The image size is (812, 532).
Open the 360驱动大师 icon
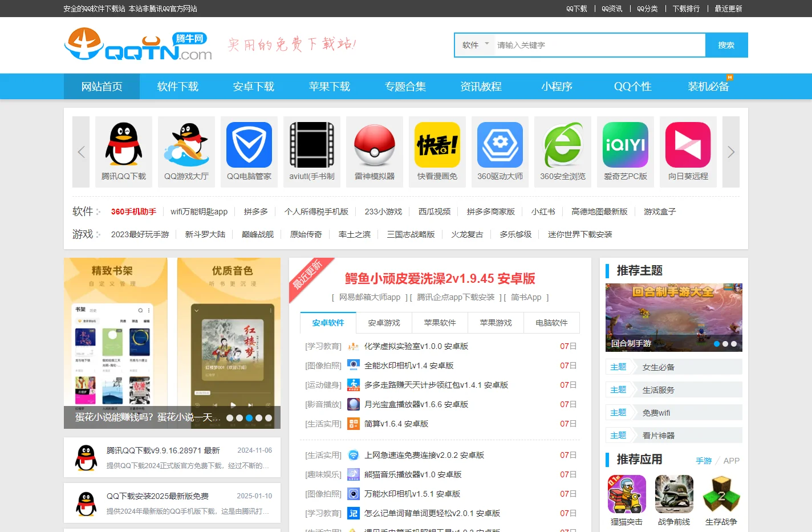coord(500,145)
